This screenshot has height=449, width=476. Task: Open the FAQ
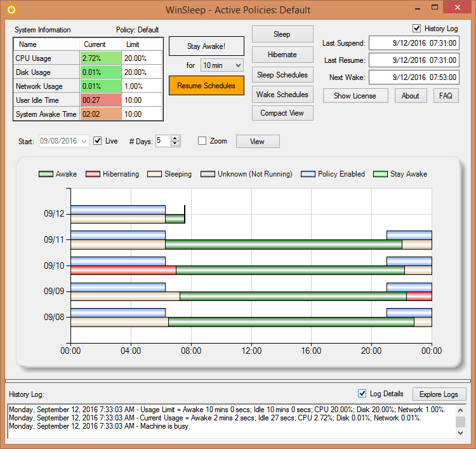pos(446,96)
